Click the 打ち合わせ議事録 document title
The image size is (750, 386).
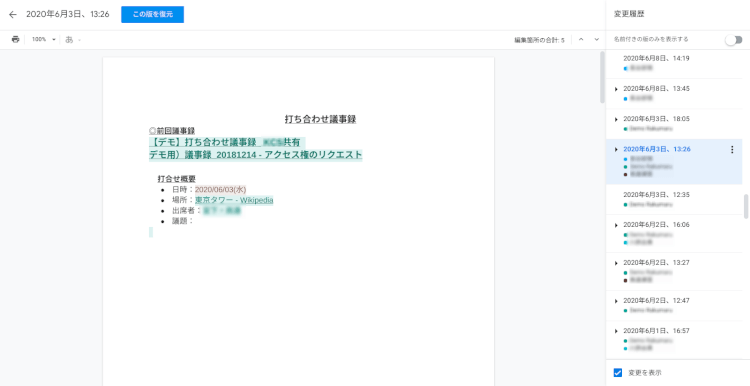click(320, 119)
